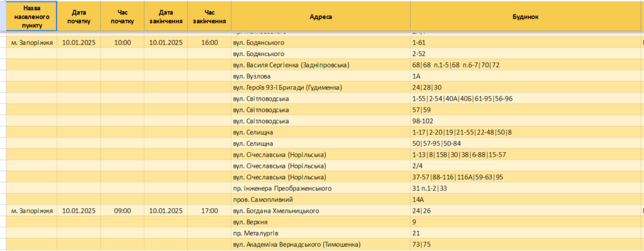Click address cell 'пров. Самопливний'

[321, 199]
